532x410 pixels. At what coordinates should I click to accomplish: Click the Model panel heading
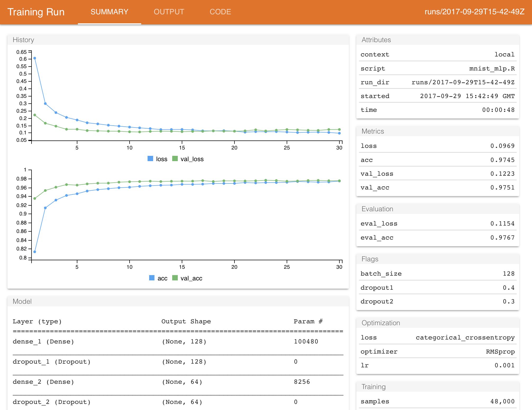pyautogui.click(x=22, y=301)
